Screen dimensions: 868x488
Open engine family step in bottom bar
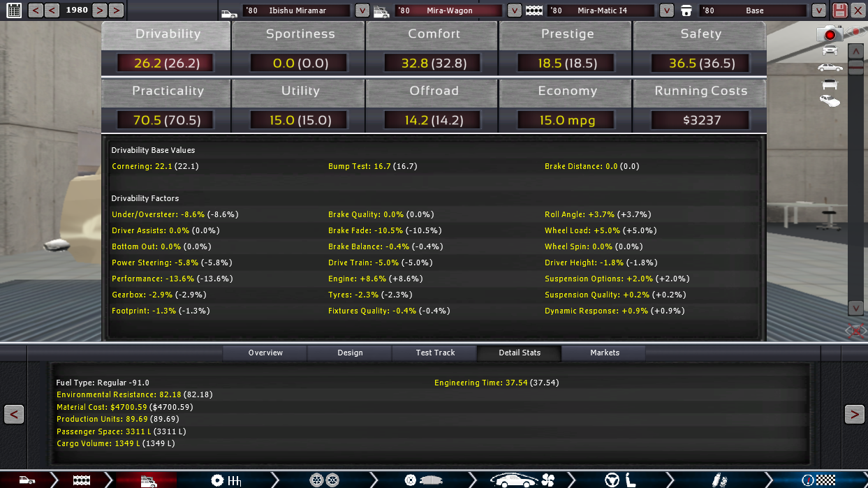tap(81, 480)
